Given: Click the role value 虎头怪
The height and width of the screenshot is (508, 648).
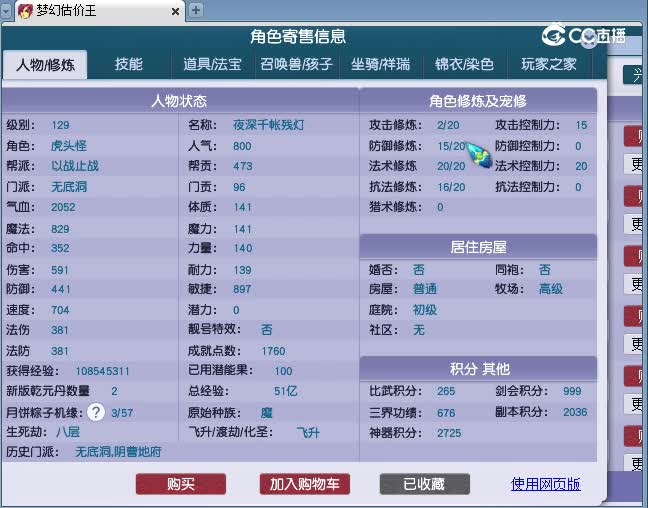Looking at the screenshot, I should pyautogui.click(x=69, y=145).
